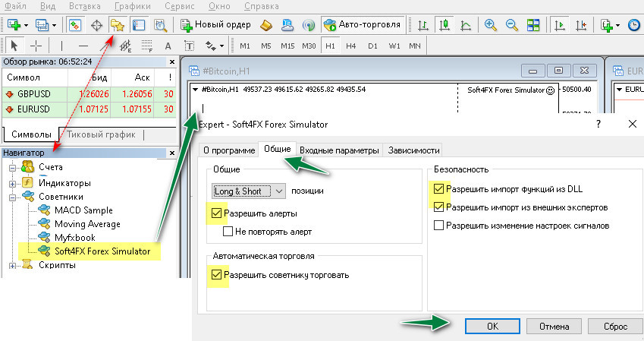
Task: Switch chart to M1 timeframe
Action: 245,46
